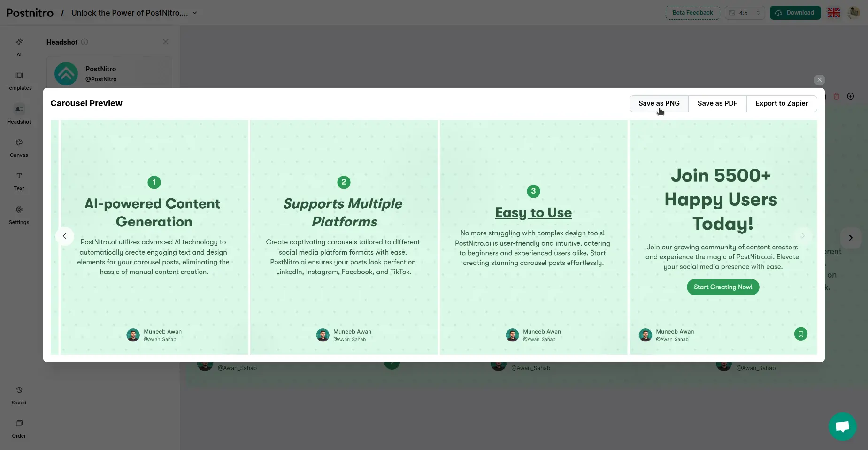This screenshot has width=868, height=450.
Task: Click the number 3 badge on slide
Action: (x=533, y=191)
